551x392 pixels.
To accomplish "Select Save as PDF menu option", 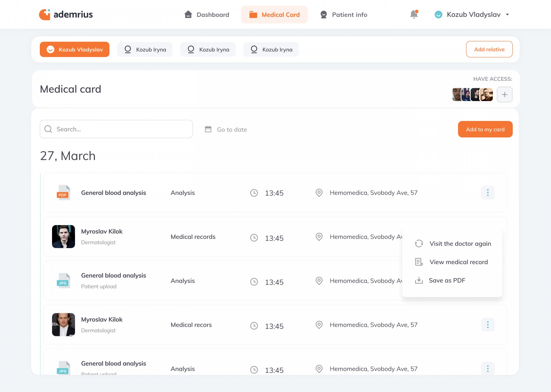I will [x=447, y=281].
